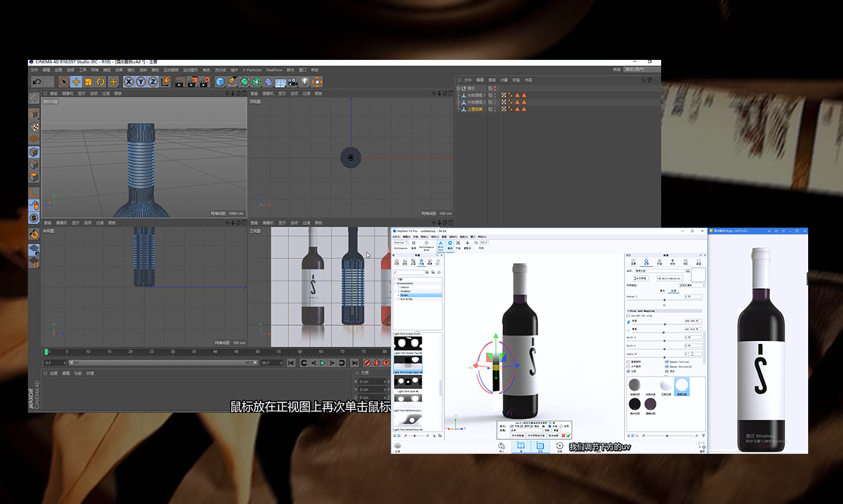Click the record keyframe button in Cinema 4D
The height and width of the screenshot is (504, 843).
pos(367,363)
